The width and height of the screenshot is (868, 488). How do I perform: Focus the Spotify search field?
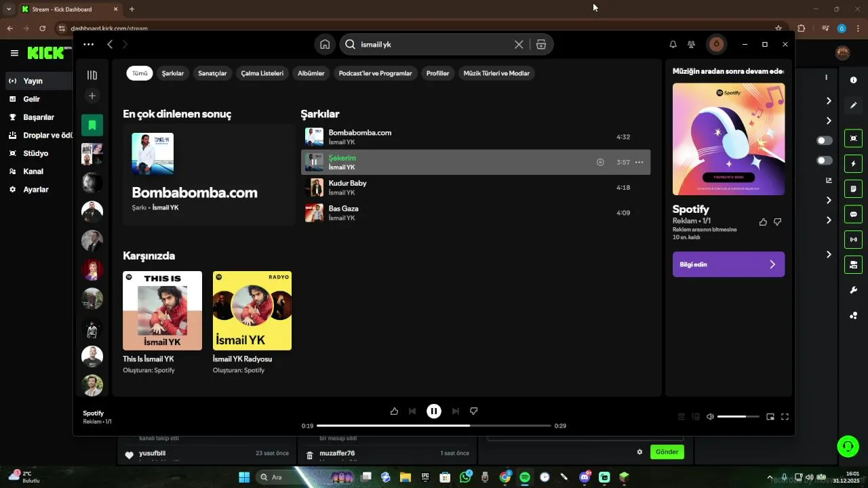[434, 44]
